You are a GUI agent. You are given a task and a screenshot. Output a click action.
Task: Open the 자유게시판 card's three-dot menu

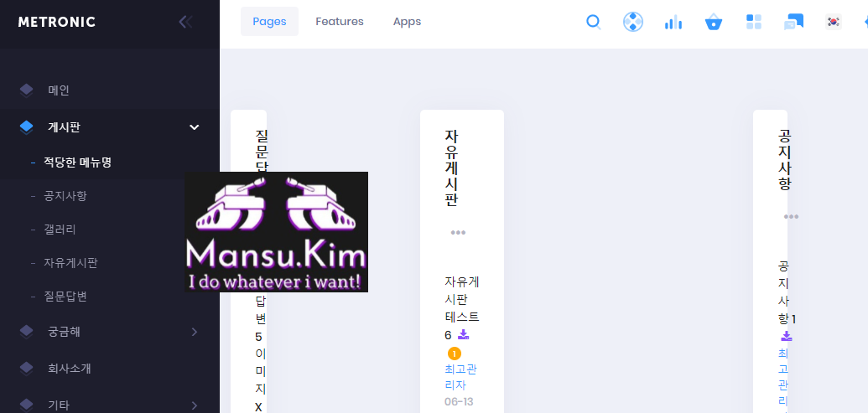458,233
